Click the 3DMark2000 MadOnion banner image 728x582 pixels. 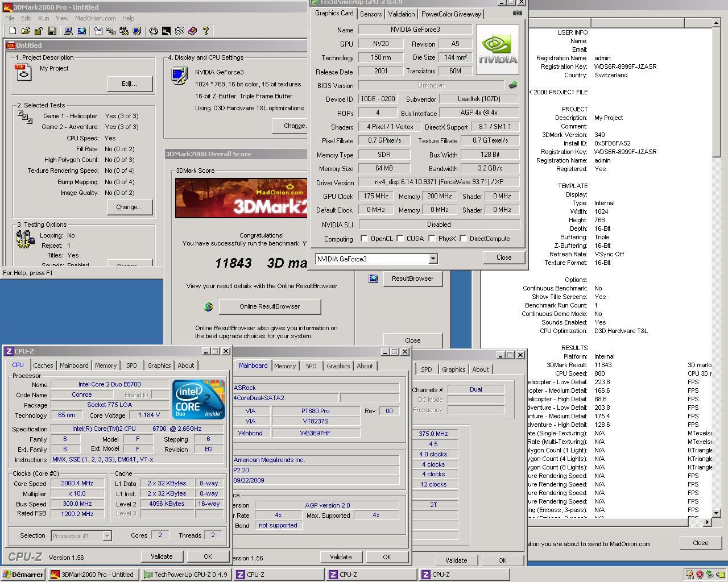click(x=241, y=198)
